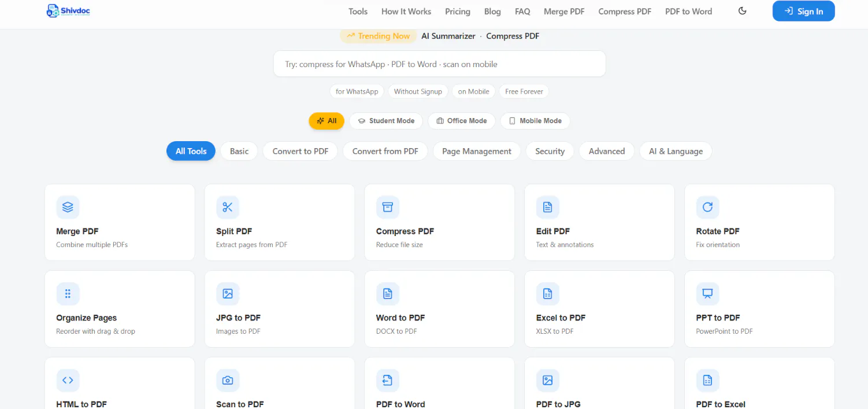
Task: Click 'PowerPoint to PDF' description
Action: click(725, 331)
